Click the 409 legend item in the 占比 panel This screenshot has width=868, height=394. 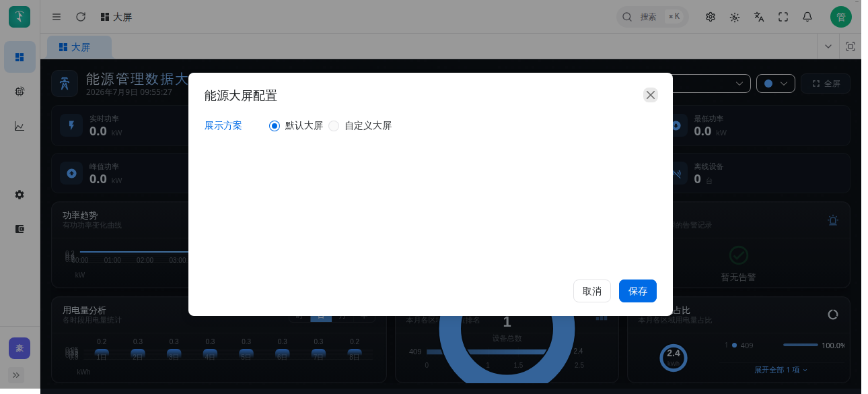[742, 346]
